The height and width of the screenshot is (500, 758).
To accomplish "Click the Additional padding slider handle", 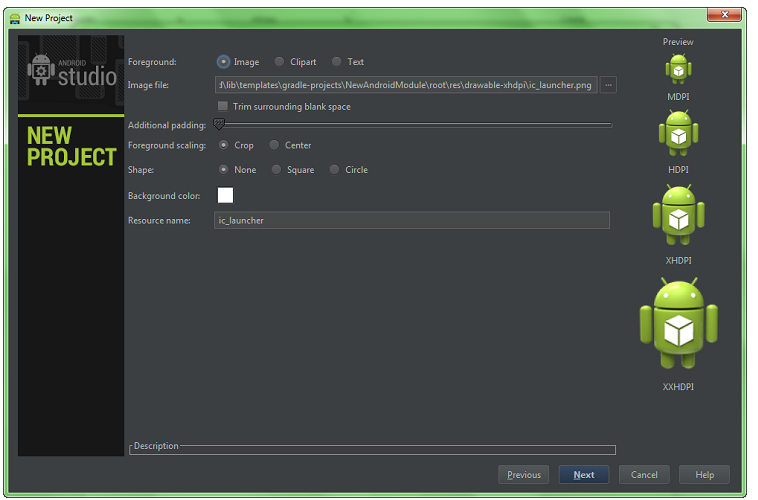I will click(x=219, y=124).
